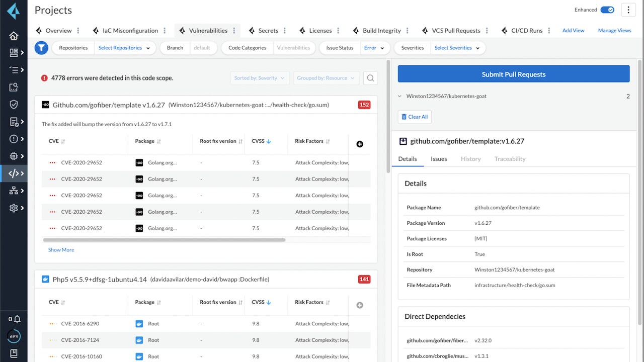
Task: Toggle the Enhanced switch off
Action: click(607, 10)
